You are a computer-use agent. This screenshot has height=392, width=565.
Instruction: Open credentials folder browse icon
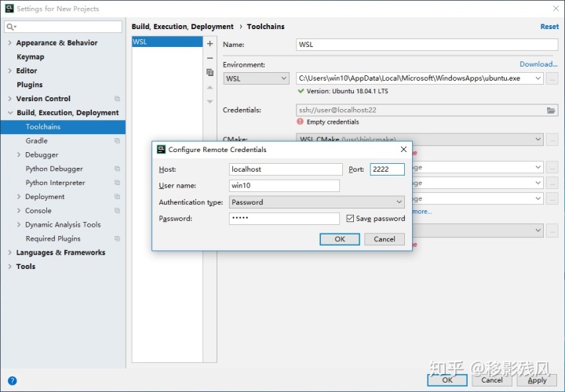click(x=551, y=110)
